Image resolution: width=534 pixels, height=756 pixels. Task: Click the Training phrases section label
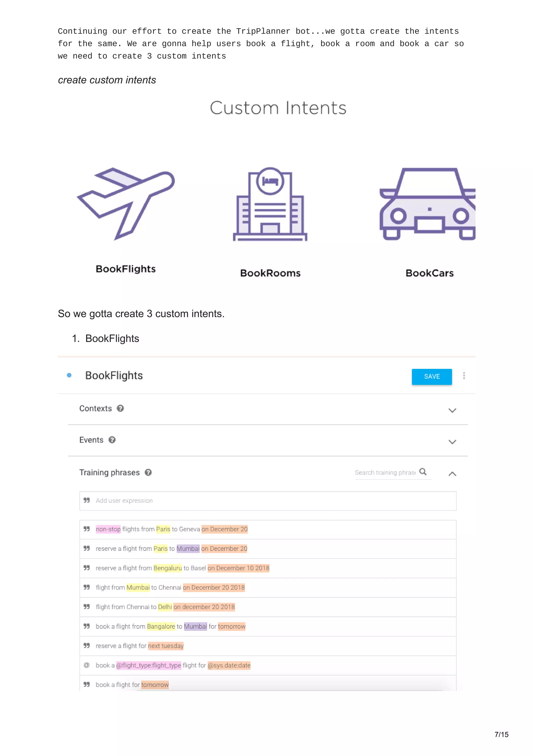pyautogui.click(x=110, y=472)
